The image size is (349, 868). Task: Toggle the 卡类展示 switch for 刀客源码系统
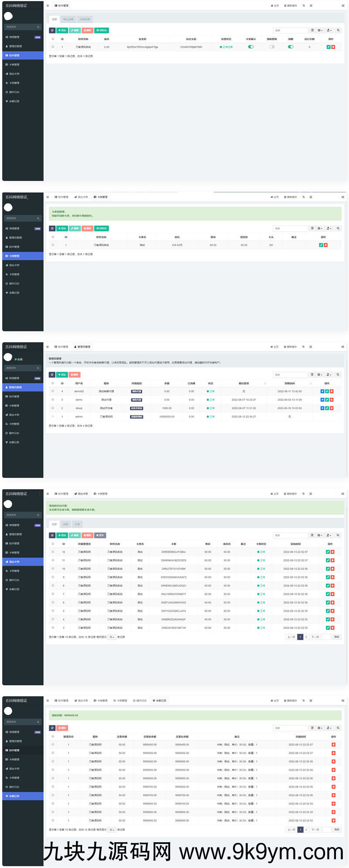click(x=251, y=47)
